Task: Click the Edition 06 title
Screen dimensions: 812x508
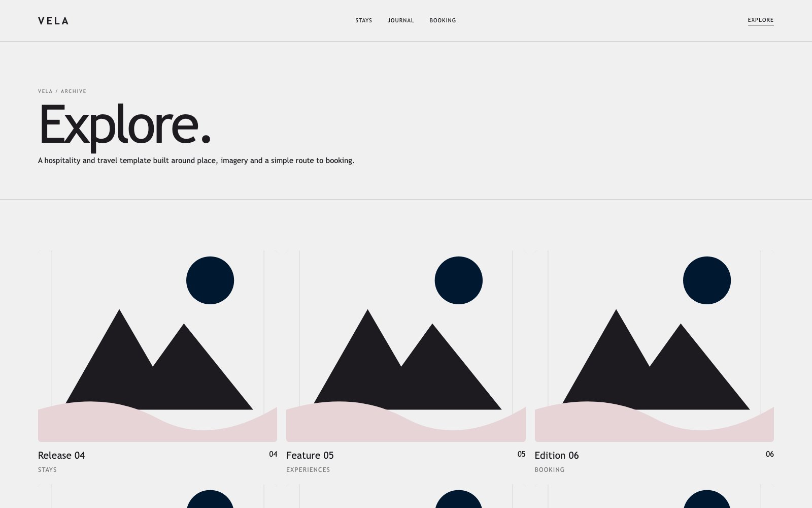Action: [557, 455]
